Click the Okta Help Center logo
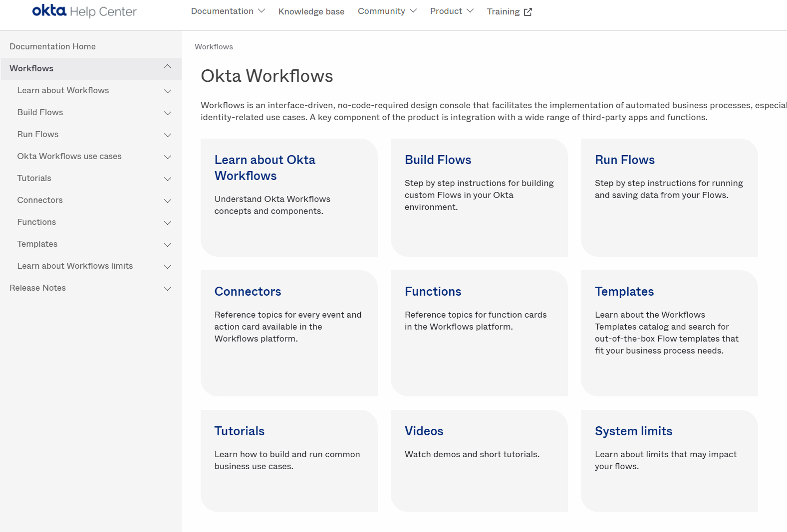The height and width of the screenshot is (532, 787). [x=84, y=11]
